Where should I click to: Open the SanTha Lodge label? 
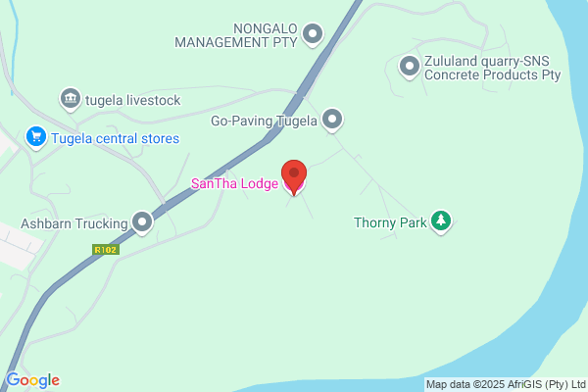coord(235,183)
